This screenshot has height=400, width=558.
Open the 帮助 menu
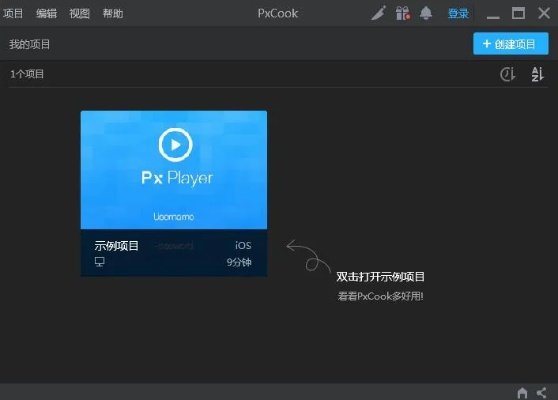tap(113, 14)
